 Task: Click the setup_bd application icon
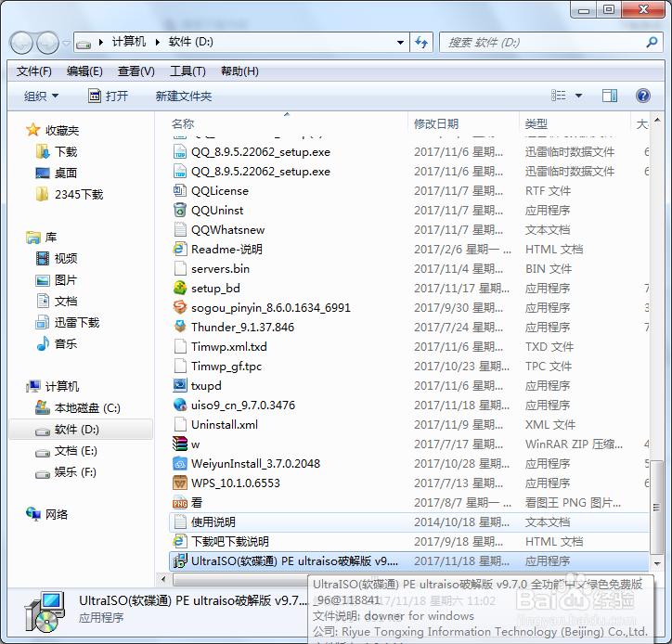tap(179, 288)
